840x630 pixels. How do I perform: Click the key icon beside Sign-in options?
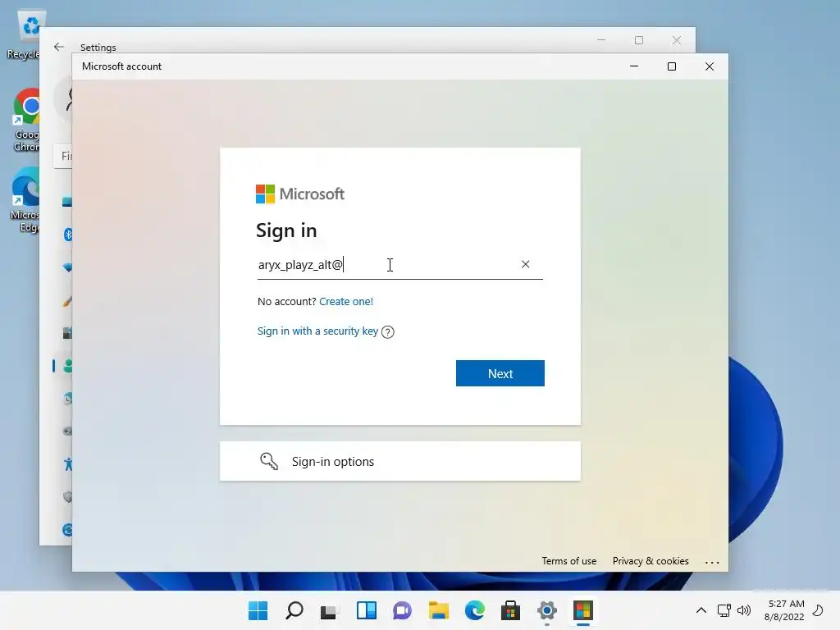[x=269, y=461]
